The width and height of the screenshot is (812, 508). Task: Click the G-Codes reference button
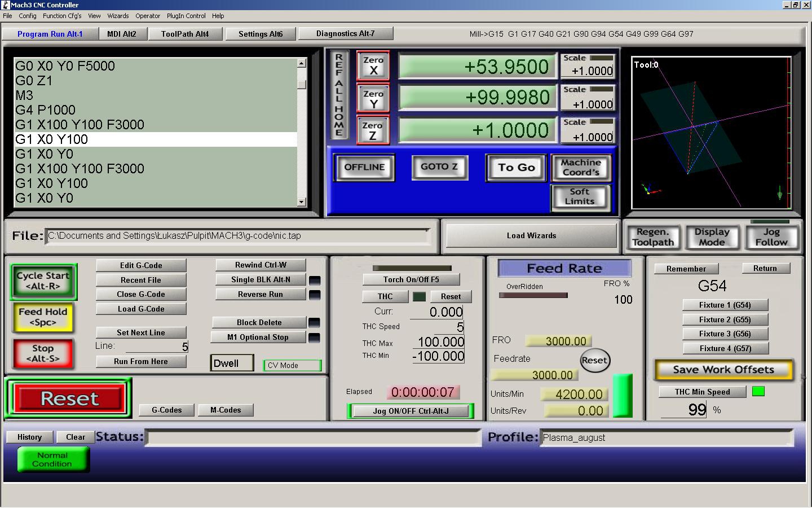click(167, 410)
